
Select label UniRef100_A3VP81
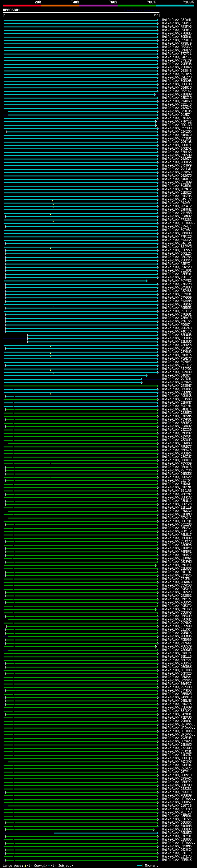176,419
